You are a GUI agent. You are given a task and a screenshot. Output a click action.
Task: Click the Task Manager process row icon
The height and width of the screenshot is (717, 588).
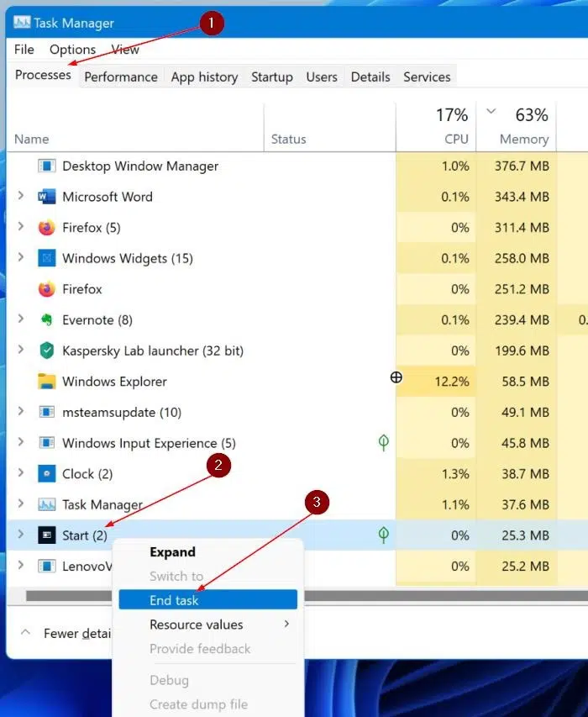[46, 504]
